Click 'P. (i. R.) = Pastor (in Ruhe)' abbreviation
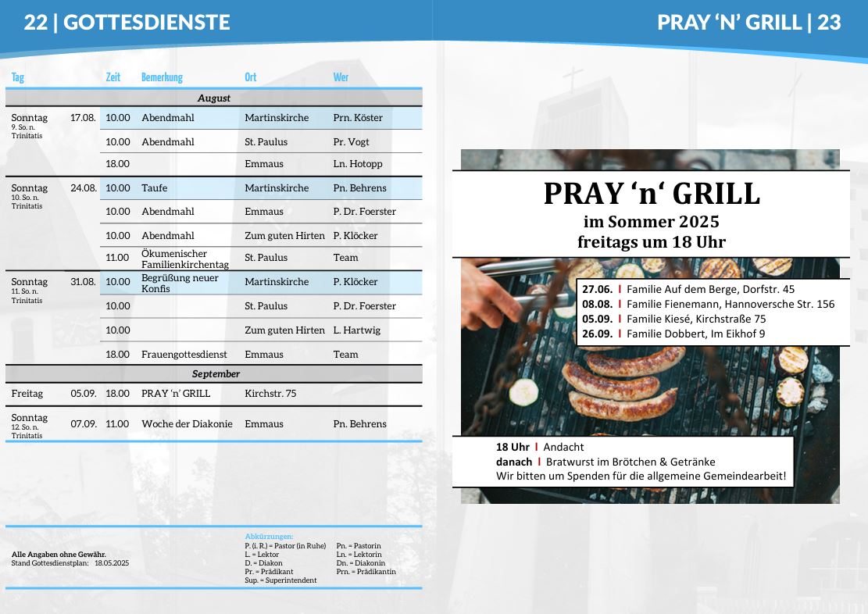 point(285,546)
